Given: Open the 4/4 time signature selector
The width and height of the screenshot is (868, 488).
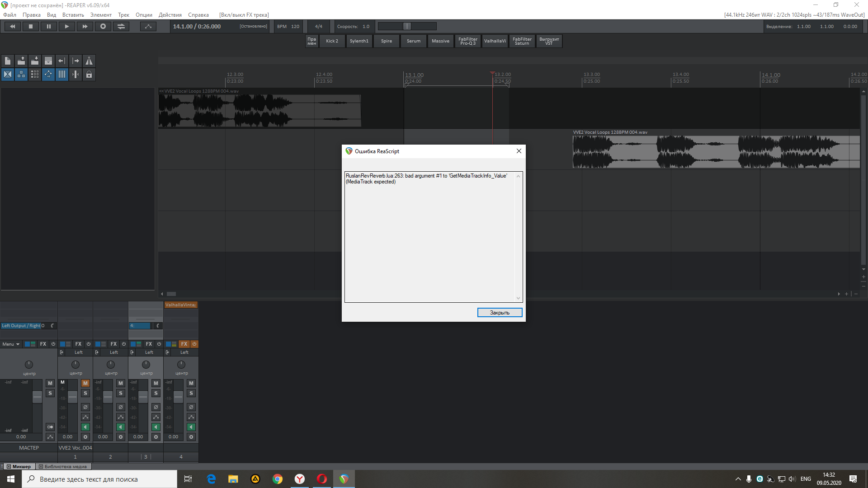Looking at the screenshot, I should [x=319, y=27].
